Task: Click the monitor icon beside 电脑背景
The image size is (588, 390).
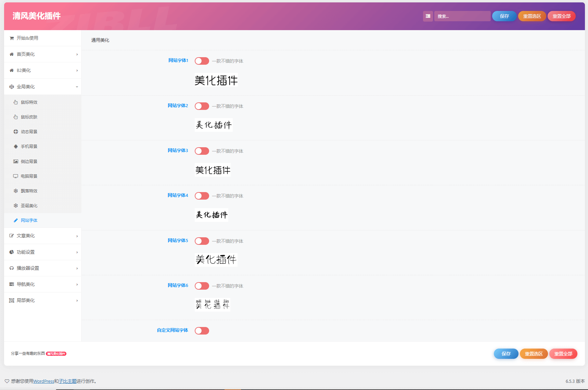Action: [x=16, y=176]
